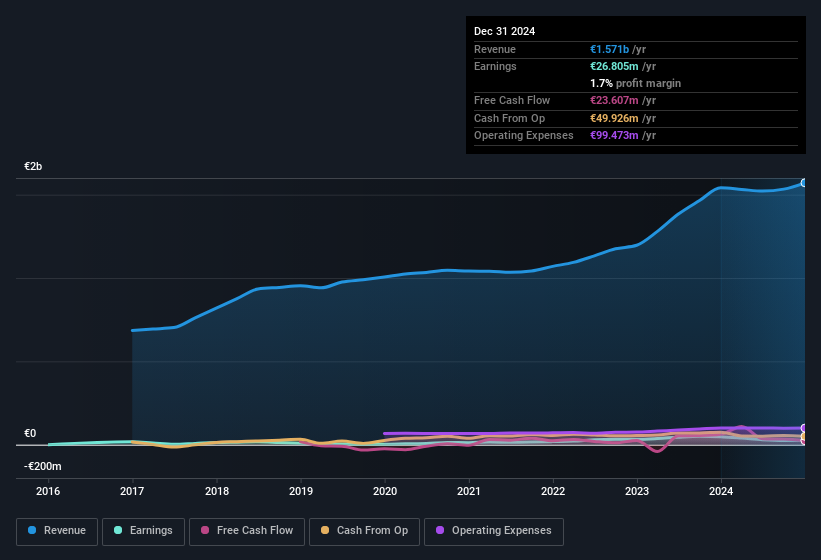This screenshot has width=821, height=560.
Task: Click the Cash From Op label in tooltip
Action: 509,118
